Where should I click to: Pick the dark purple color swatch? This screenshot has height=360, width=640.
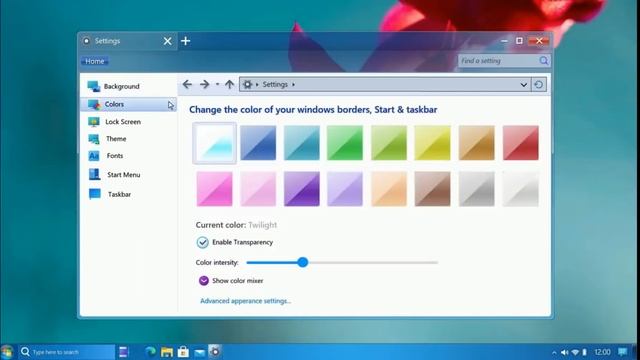click(302, 189)
